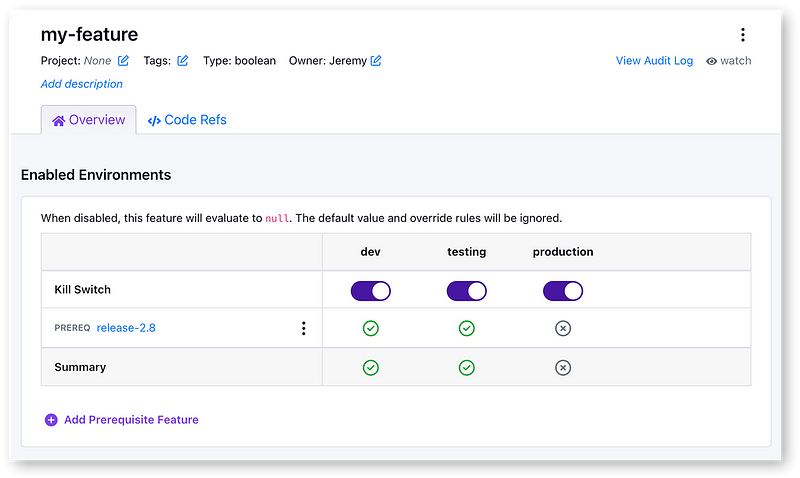Toggle the dev Kill Switch
Screen dimensions: 800x478
370,291
